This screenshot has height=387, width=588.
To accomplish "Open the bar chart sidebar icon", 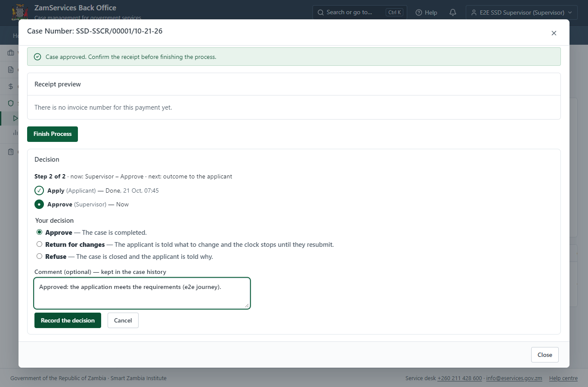I will (15, 132).
